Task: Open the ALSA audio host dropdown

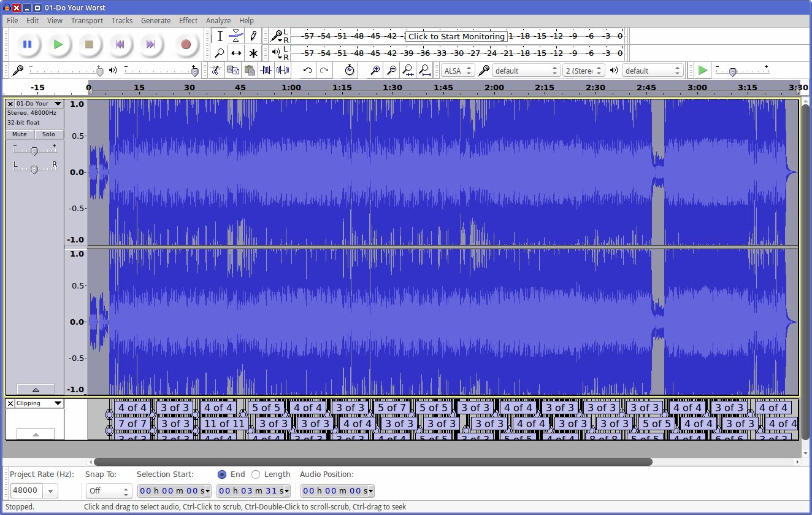Action: tap(458, 71)
